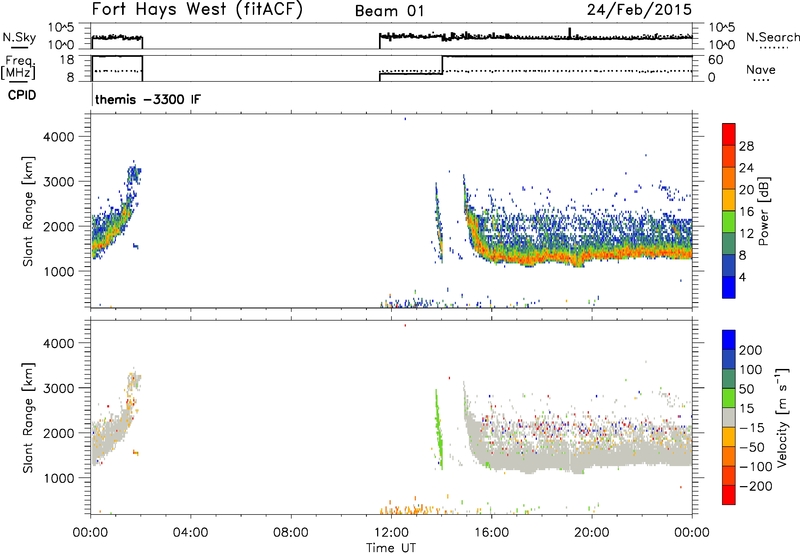Click the red bottom of the Velocity color bar

[729, 495]
